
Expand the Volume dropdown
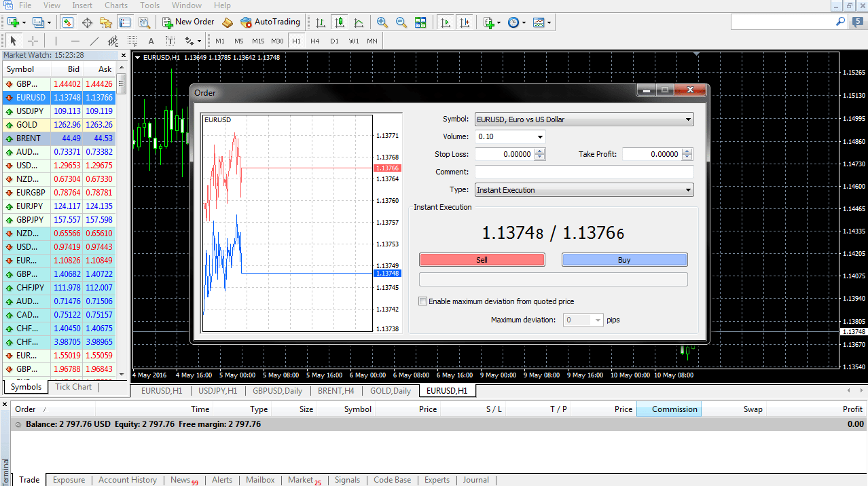pos(540,137)
